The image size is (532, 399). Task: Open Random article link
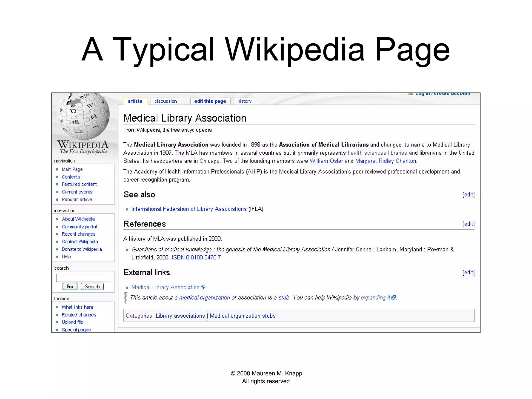click(x=77, y=199)
